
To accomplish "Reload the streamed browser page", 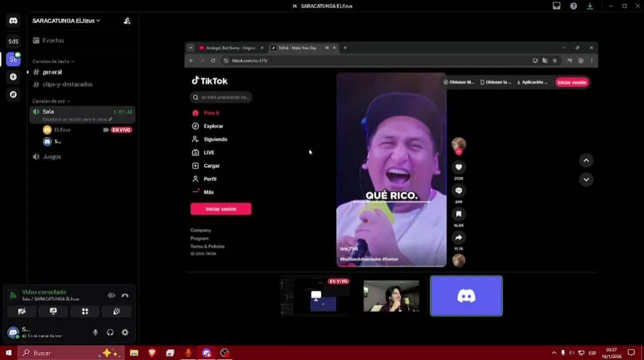I will 213,60.
